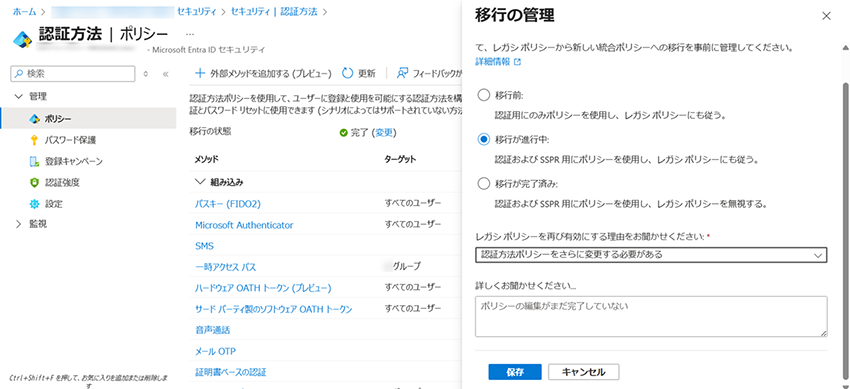850x389 pixels.
Task: Open the Microsoft Authenticator method
Action: tap(244, 225)
